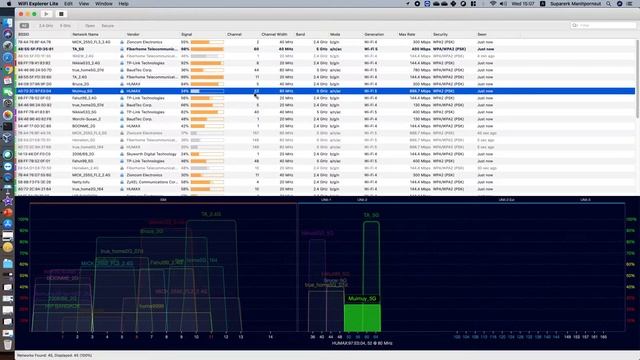
Task: Filter networks to 5 GHz
Action: point(65,26)
